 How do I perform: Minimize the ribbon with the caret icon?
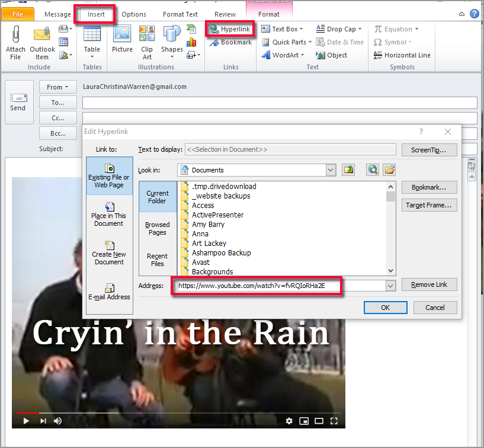[461, 14]
